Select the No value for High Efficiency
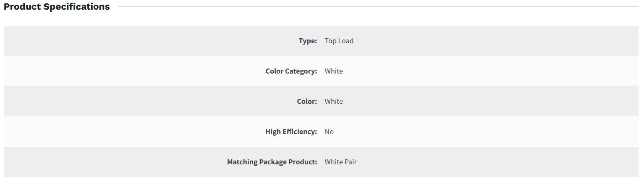The width and height of the screenshot is (644, 182). pyautogui.click(x=329, y=132)
